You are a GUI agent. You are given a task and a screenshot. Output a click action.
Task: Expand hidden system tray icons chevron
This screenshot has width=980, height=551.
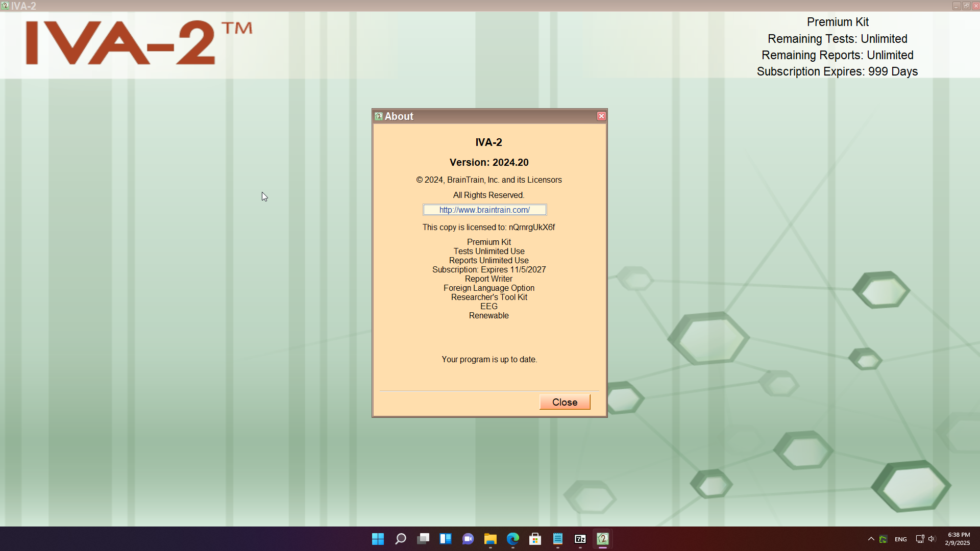871,539
